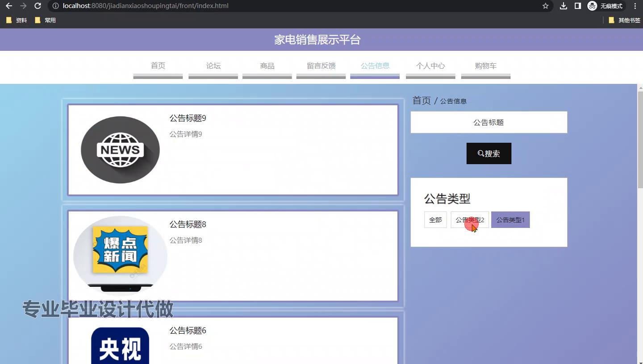Select the 公告信息 navigation tab
Viewport: 643px width, 364px height.
click(375, 66)
